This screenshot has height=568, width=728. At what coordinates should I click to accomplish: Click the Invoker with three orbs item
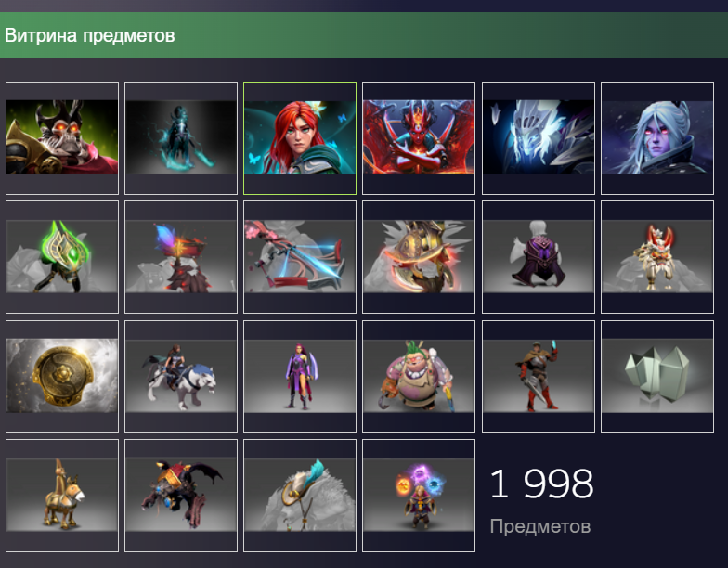[419, 496]
